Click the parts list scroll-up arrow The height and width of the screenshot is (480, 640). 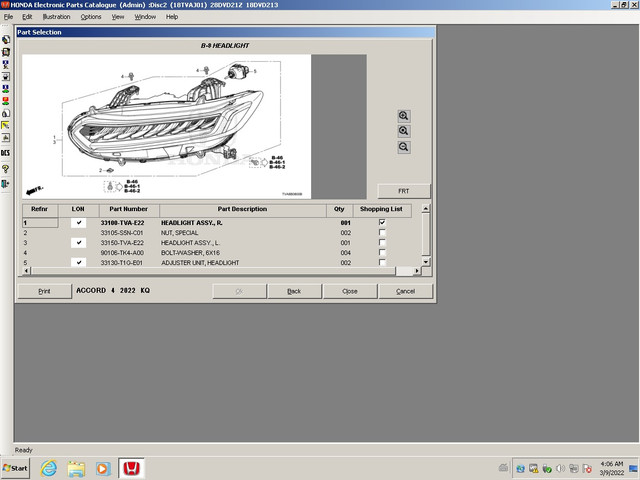426,209
